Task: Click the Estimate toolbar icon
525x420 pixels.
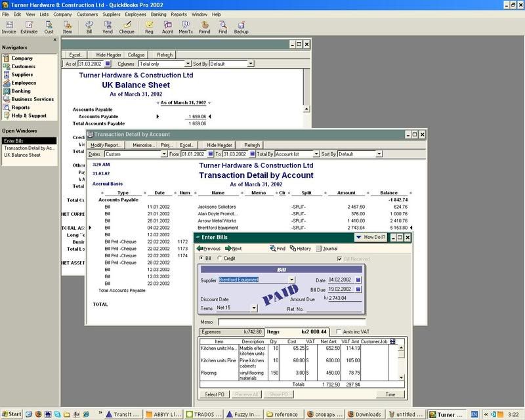Action: tap(29, 28)
